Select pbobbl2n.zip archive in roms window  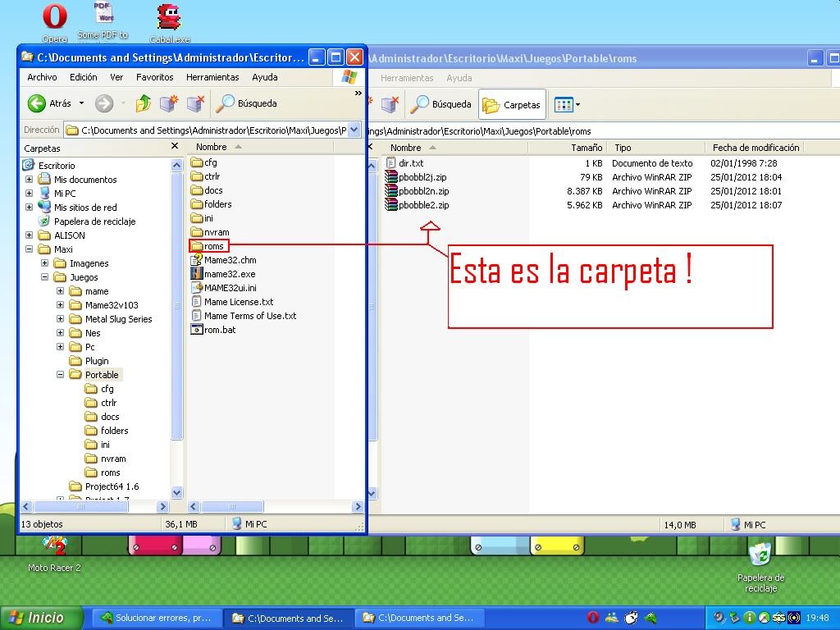(x=418, y=190)
